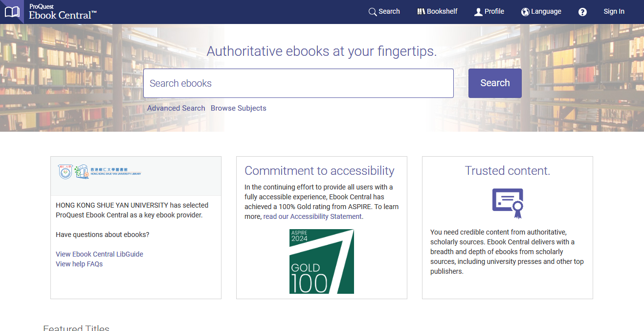
Task: Click the open book logo icon
Action: [x=12, y=12]
